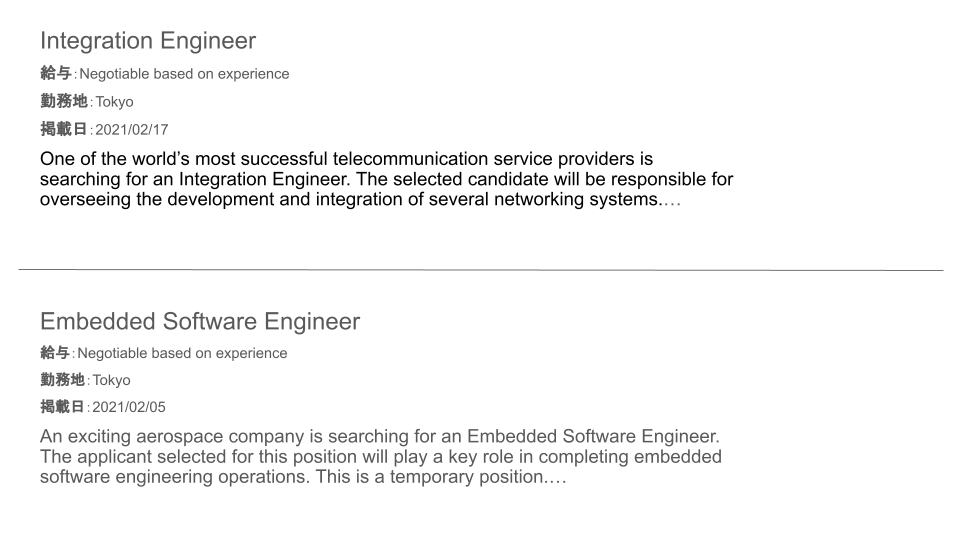Click the Integration Engineer job description paragraph
960x540 pixels.
[x=386, y=179]
